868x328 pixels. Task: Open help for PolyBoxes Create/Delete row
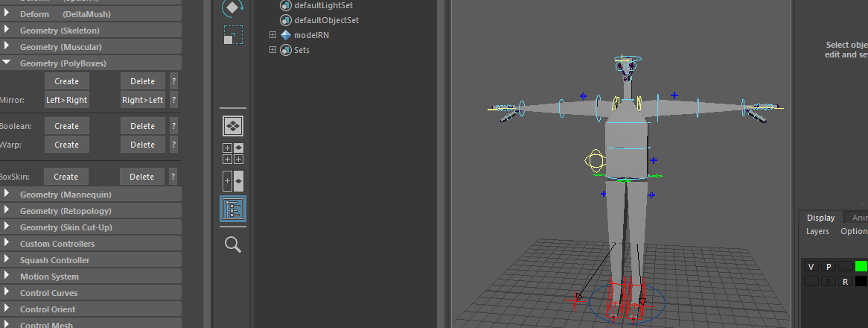click(x=173, y=81)
